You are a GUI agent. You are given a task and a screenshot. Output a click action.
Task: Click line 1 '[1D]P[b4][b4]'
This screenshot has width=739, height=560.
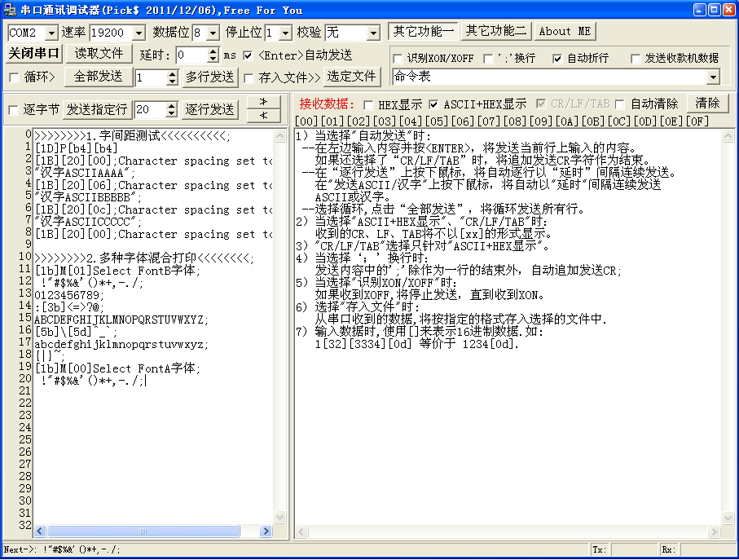coord(77,148)
